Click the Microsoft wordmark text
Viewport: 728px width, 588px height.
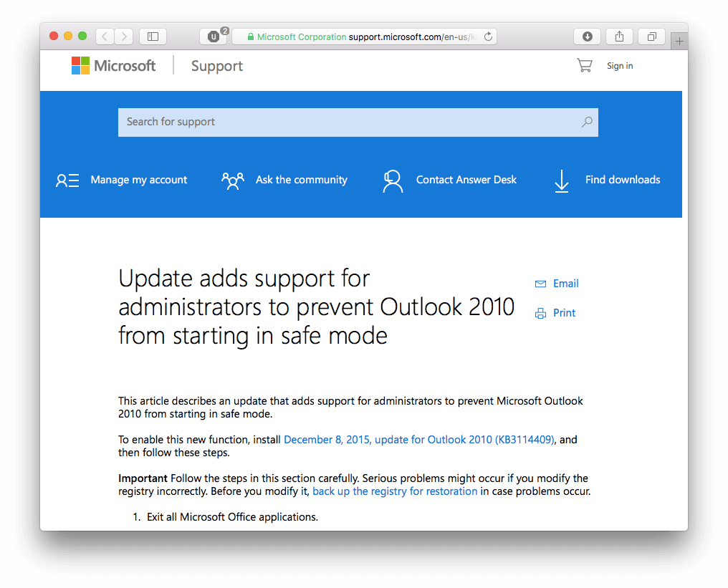coord(125,66)
